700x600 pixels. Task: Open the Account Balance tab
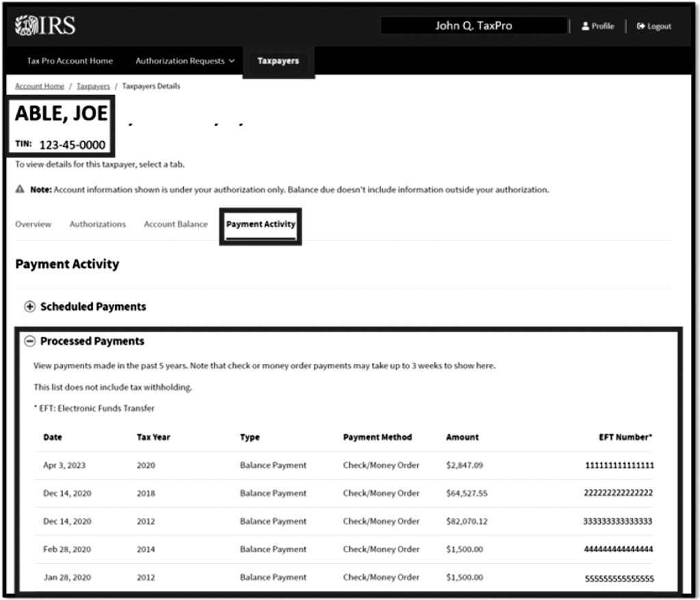[176, 224]
